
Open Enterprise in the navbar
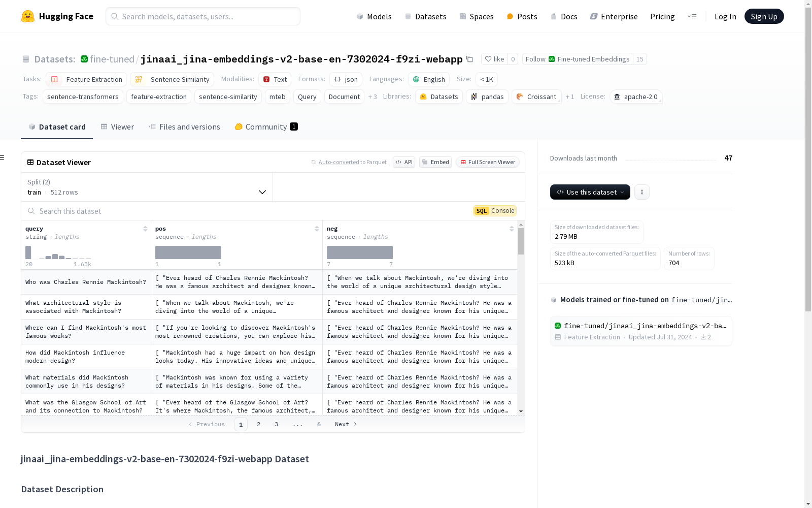[614, 16]
